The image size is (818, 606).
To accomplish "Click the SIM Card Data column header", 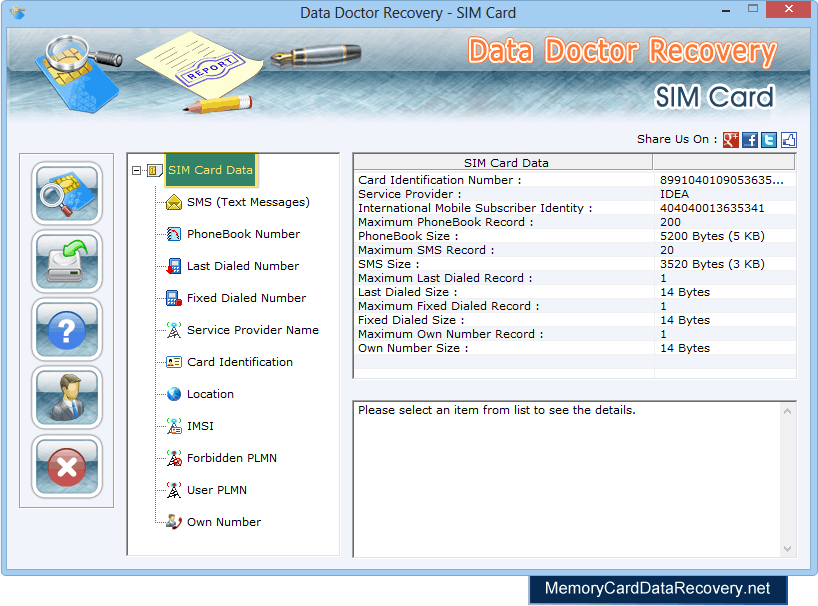I will tap(503, 163).
